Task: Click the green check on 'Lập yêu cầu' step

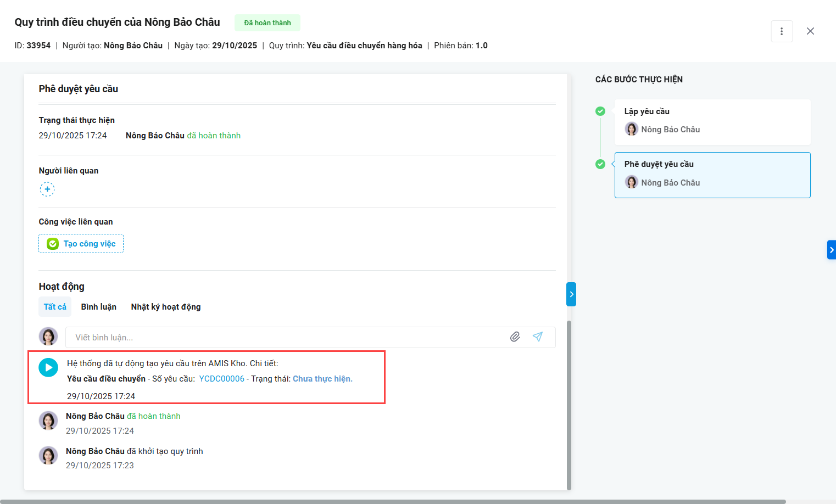Action: coord(600,111)
